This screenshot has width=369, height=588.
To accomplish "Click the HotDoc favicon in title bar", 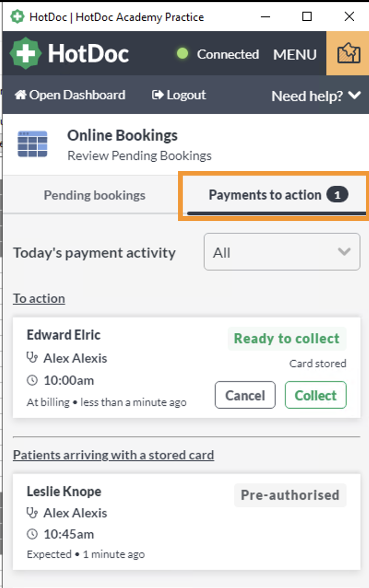I will click(18, 17).
